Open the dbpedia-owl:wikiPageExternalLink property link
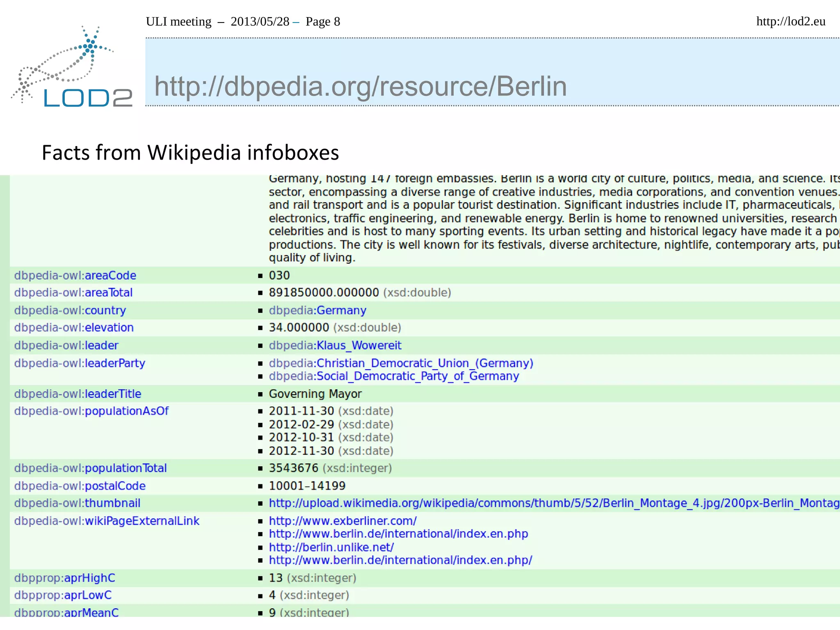 (107, 521)
